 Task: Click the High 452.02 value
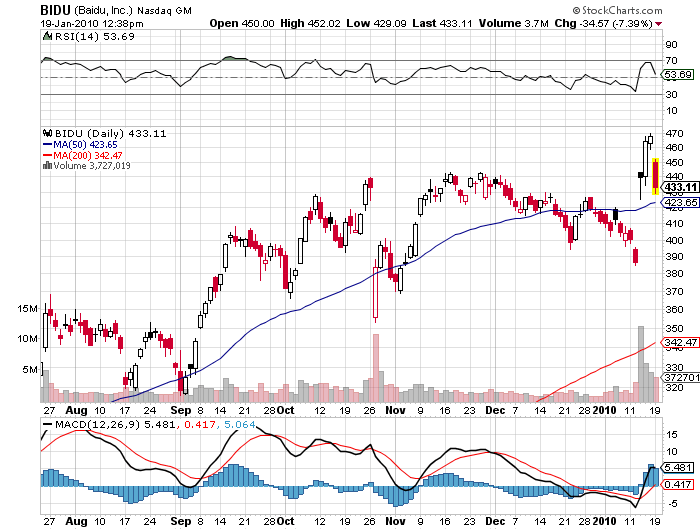pos(310,23)
